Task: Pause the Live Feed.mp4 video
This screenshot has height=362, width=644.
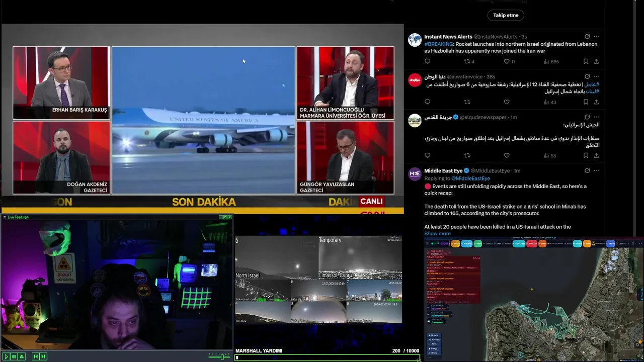Action: click(x=14, y=356)
